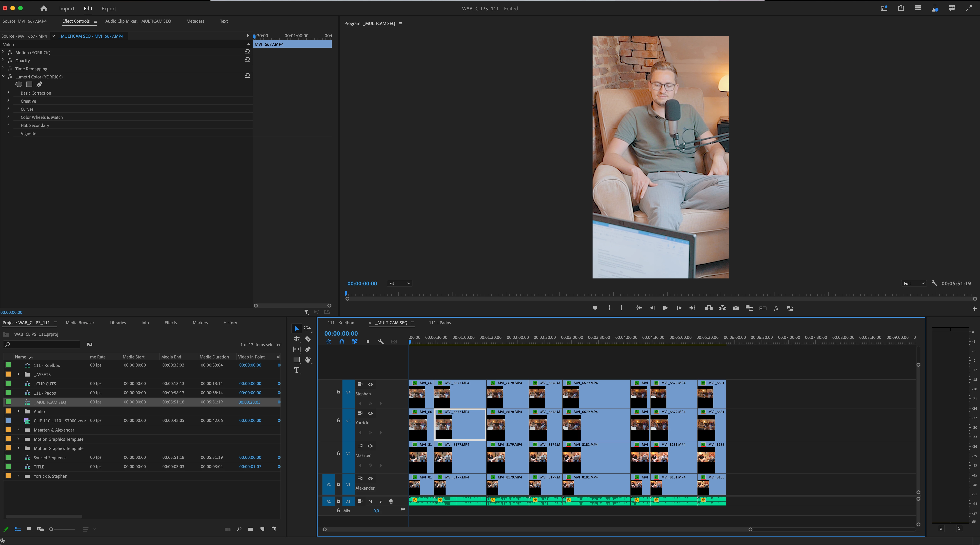Viewport: 980px width, 545px height.
Task: Select the Hand tool
Action: 308,359
